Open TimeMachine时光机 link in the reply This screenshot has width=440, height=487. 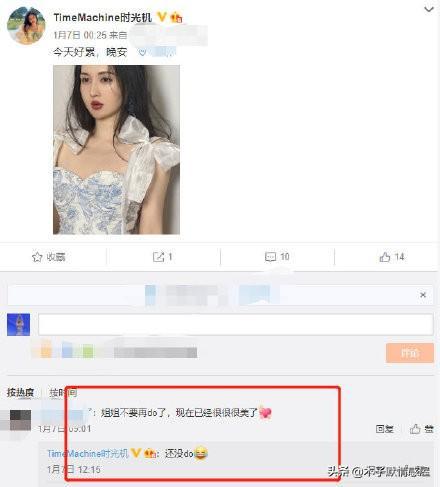click(88, 453)
